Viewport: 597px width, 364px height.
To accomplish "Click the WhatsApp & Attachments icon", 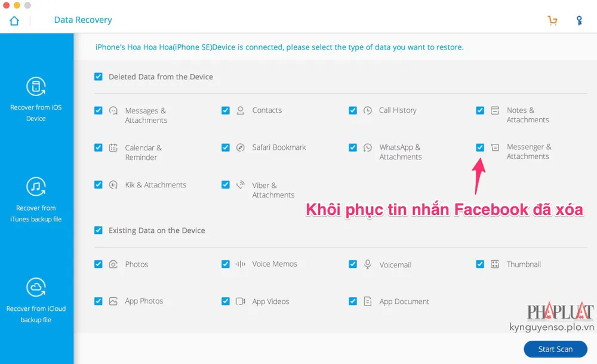I will click(367, 148).
